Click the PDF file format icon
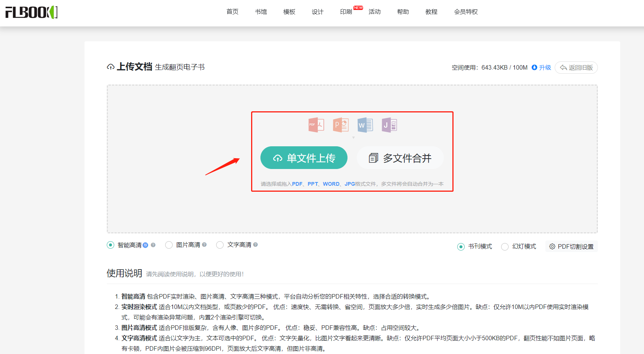644x354 pixels. tap(316, 125)
